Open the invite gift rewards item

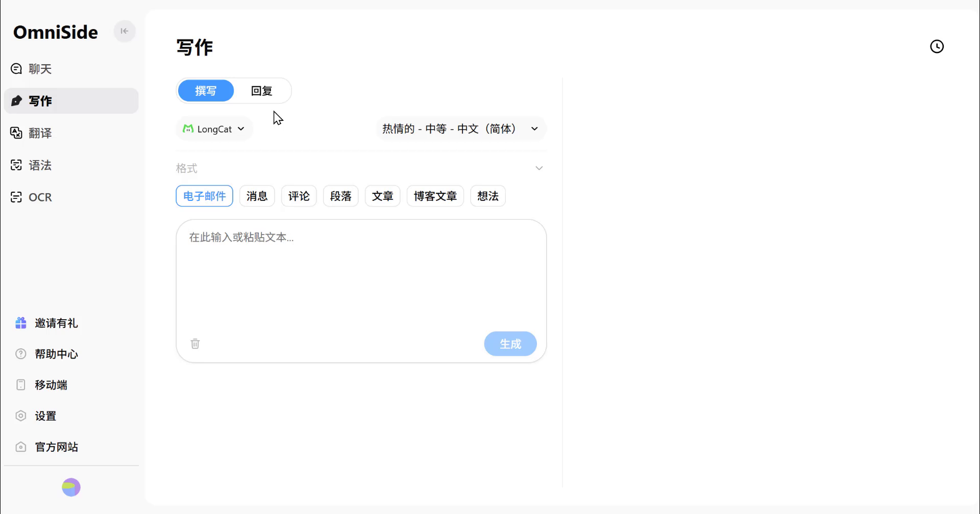pyautogui.click(x=56, y=323)
